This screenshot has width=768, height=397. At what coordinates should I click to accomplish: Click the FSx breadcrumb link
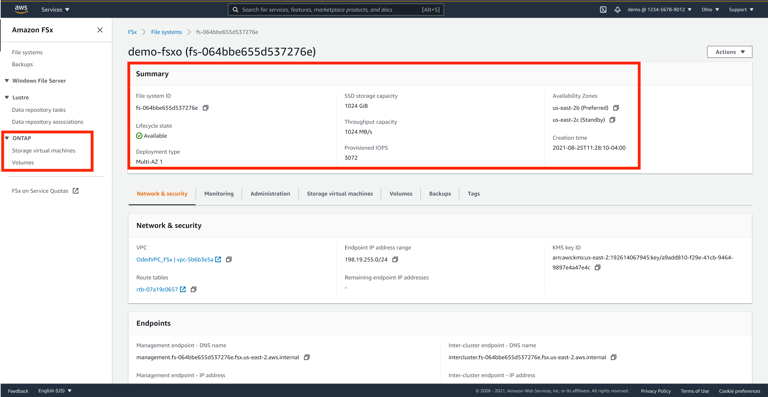pyautogui.click(x=132, y=32)
